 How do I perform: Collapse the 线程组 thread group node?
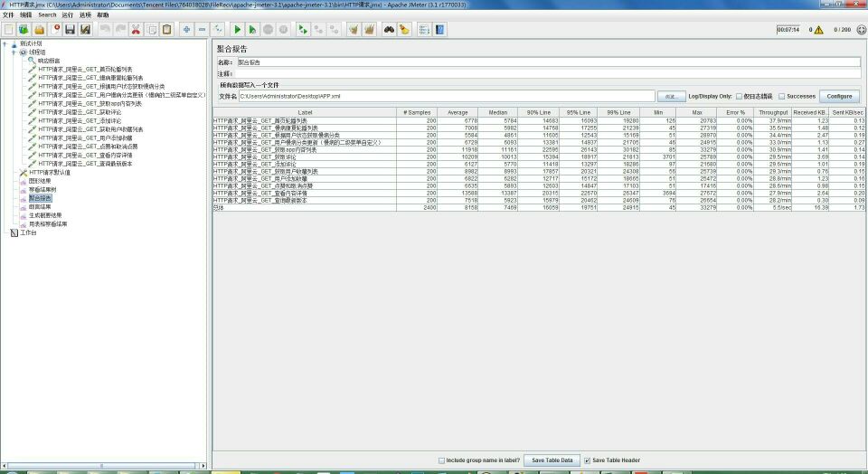tap(14, 52)
